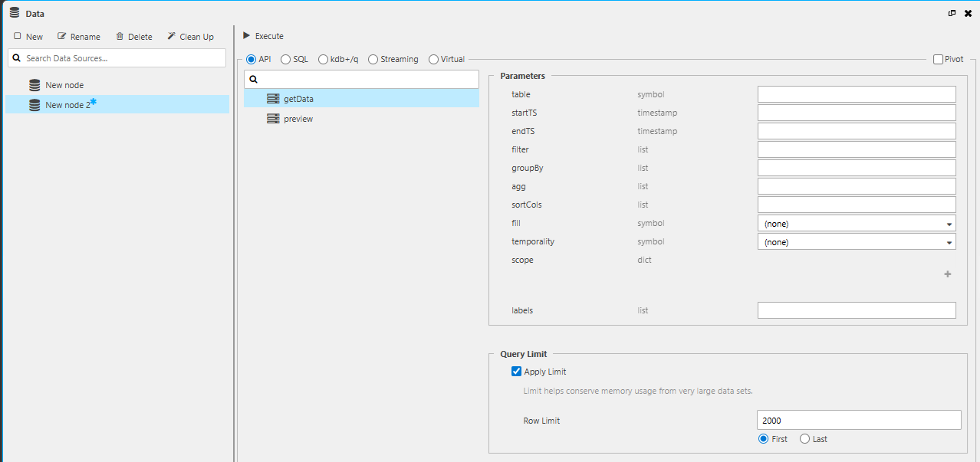Click the database icon beside New node 2
The image size is (980, 462).
[x=35, y=105]
